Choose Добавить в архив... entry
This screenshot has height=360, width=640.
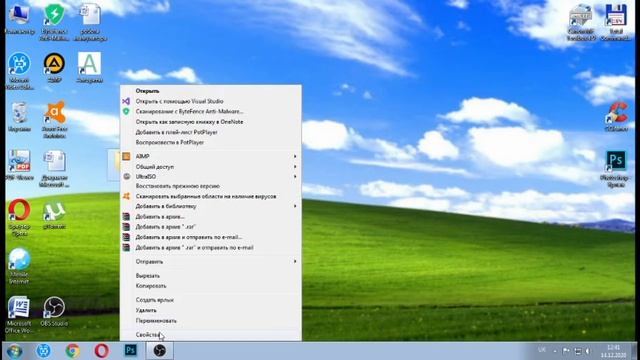point(211,216)
